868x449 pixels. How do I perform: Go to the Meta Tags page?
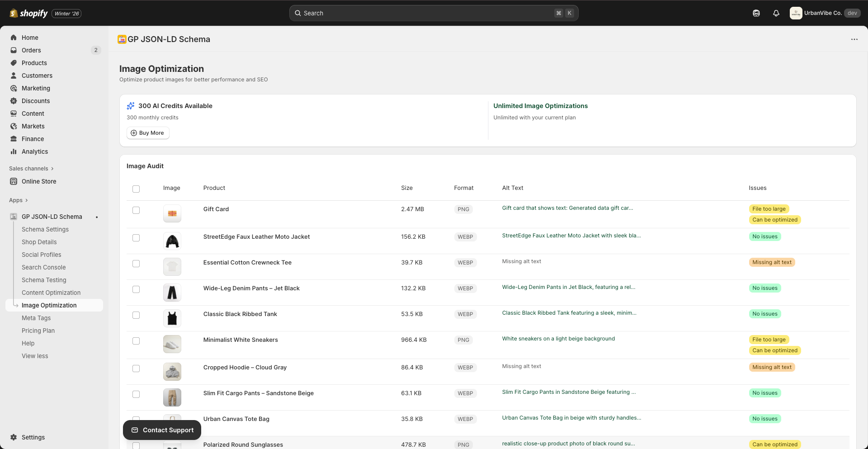pos(36,318)
